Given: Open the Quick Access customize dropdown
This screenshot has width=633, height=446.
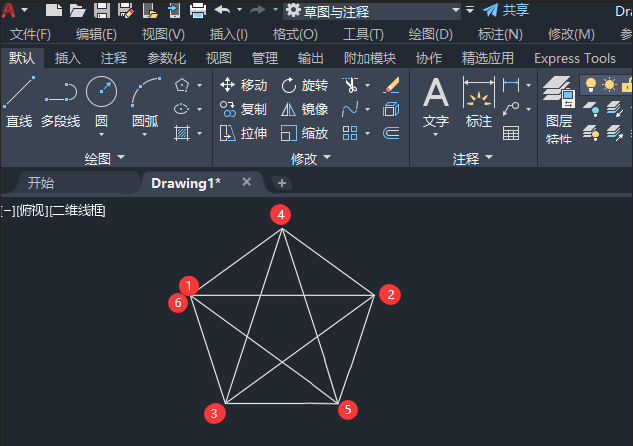Looking at the screenshot, I should click(470, 9).
